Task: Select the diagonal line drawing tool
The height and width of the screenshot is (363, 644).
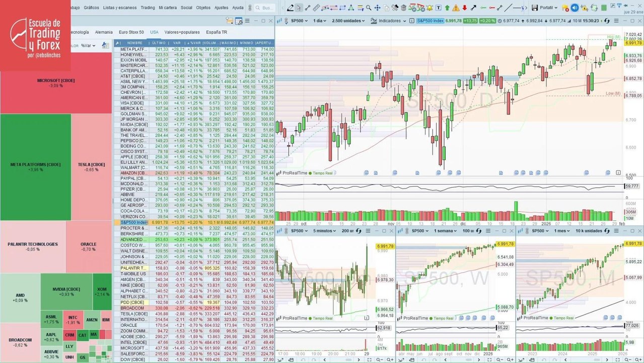Action: tap(509, 8)
